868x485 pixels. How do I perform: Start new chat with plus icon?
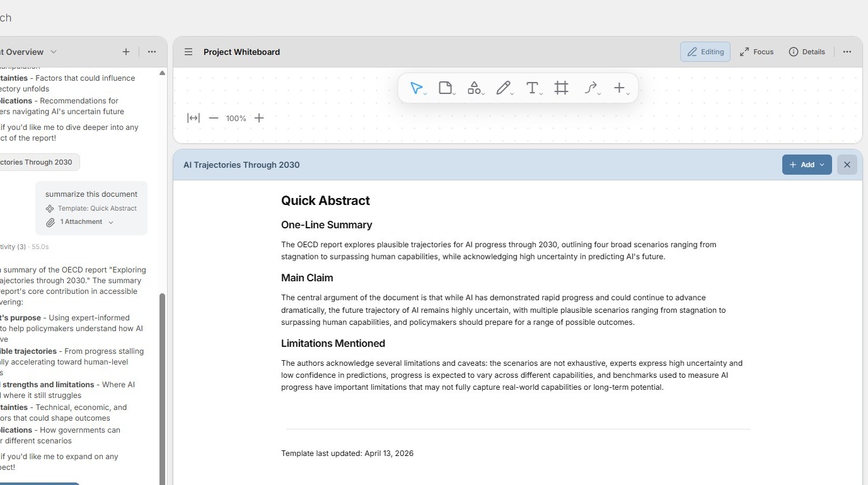pyautogui.click(x=126, y=52)
